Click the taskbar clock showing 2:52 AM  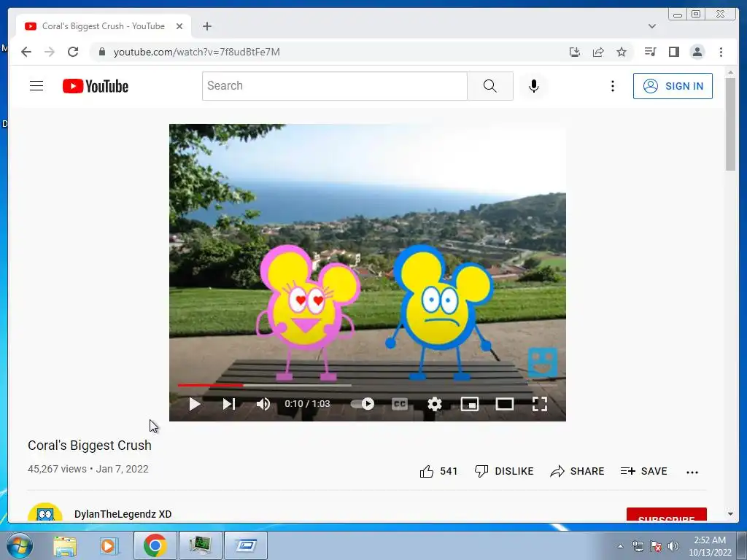[x=710, y=546]
